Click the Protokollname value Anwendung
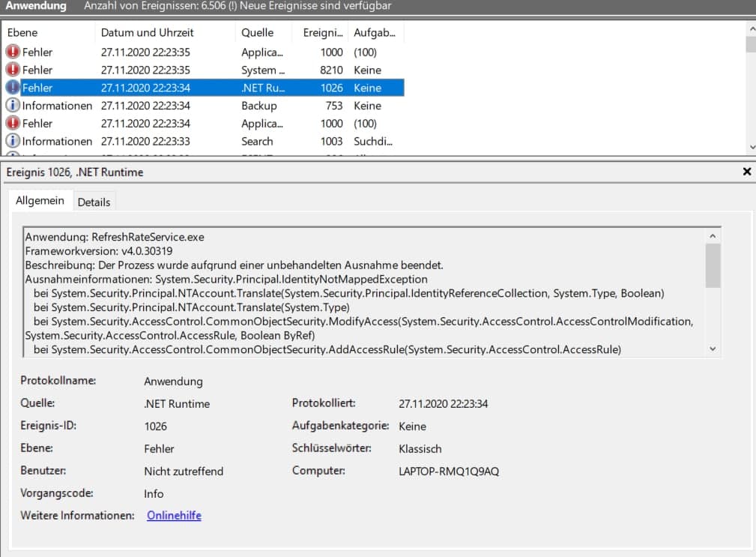756x557 pixels. 173,382
